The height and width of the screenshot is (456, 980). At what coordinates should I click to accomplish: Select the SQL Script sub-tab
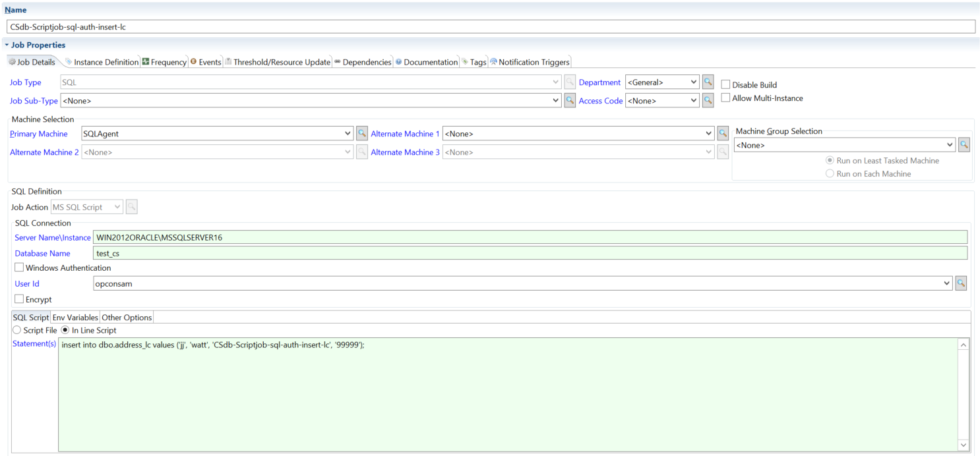tap(31, 318)
